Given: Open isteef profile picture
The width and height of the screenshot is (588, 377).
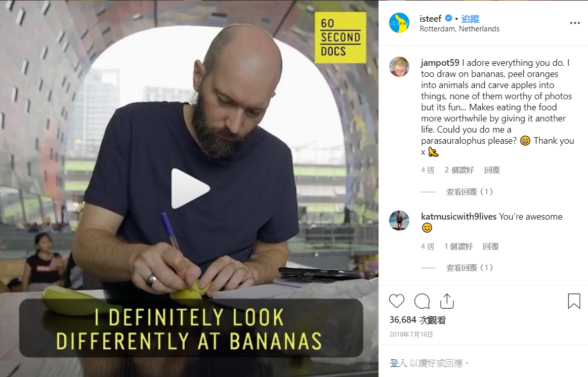Looking at the screenshot, I should 399,23.
